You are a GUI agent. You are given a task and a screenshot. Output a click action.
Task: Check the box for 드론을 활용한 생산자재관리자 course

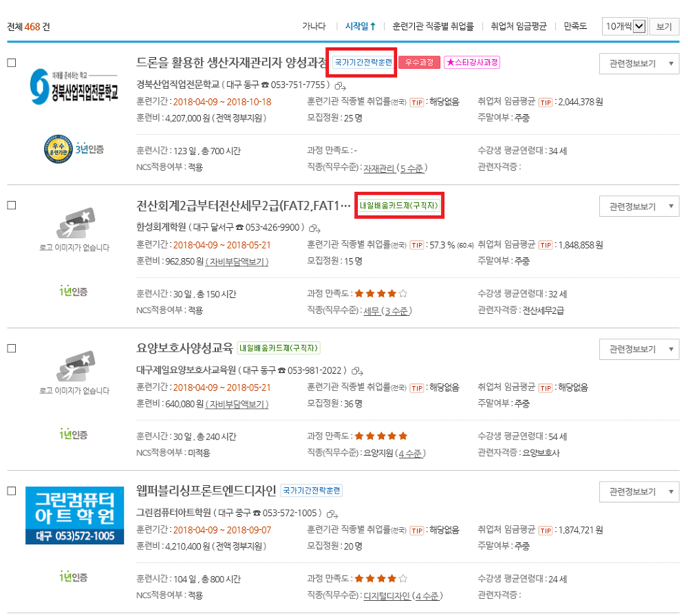12,63
